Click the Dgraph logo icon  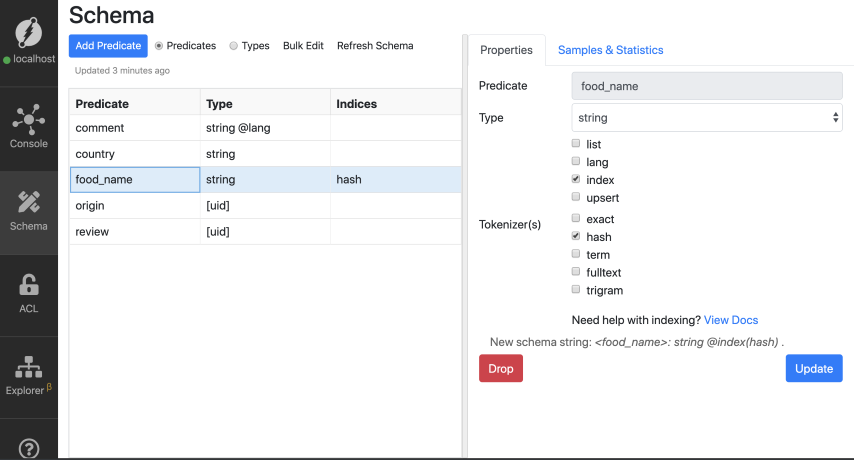click(x=29, y=33)
